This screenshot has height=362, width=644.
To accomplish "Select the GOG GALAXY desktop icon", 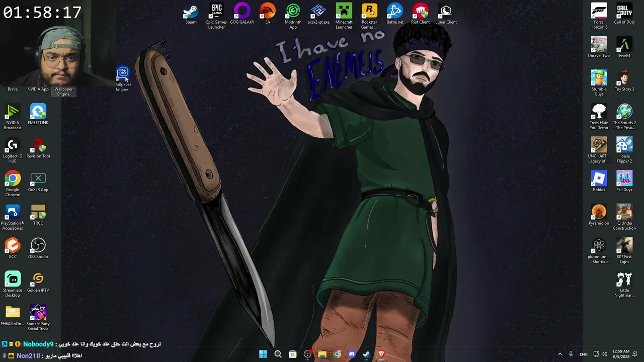I will [x=242, y=14].
